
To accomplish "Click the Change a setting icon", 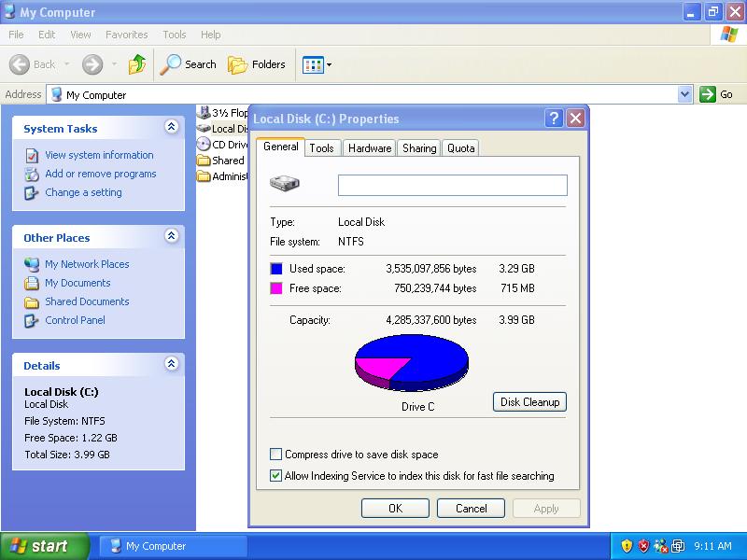I will (x=32, y=193).
